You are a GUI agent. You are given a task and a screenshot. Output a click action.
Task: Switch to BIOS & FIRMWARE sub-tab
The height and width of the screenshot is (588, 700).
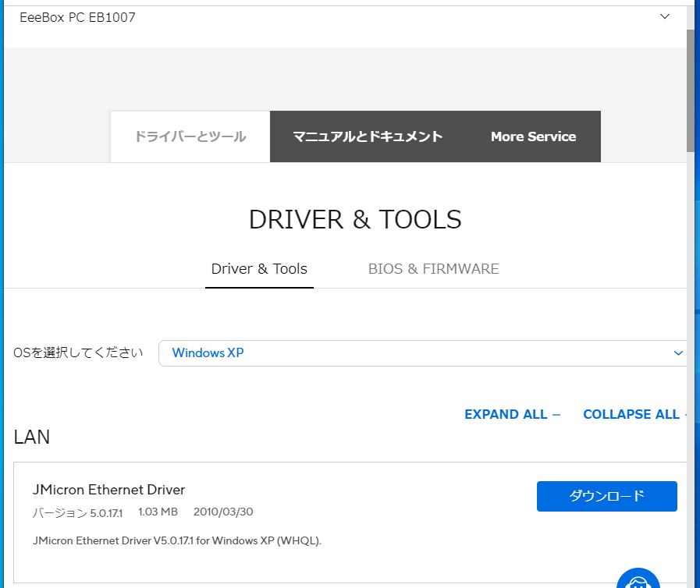tap(433, 269)
